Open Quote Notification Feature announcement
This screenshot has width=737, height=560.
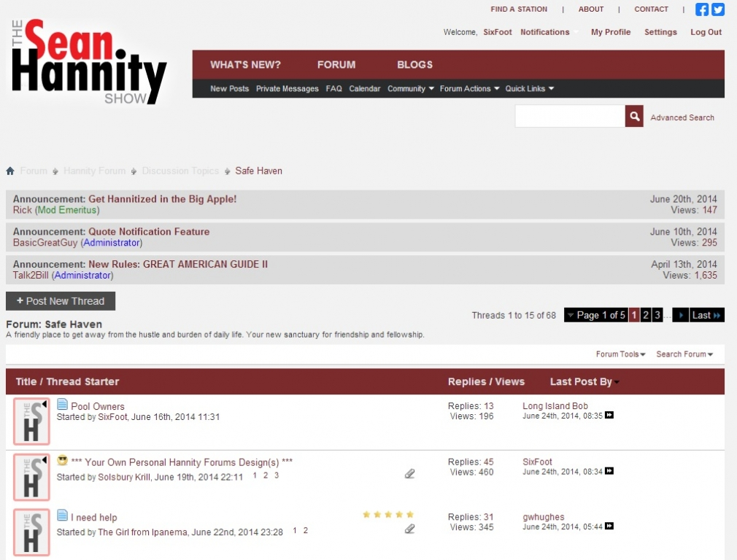coord(149,232)
